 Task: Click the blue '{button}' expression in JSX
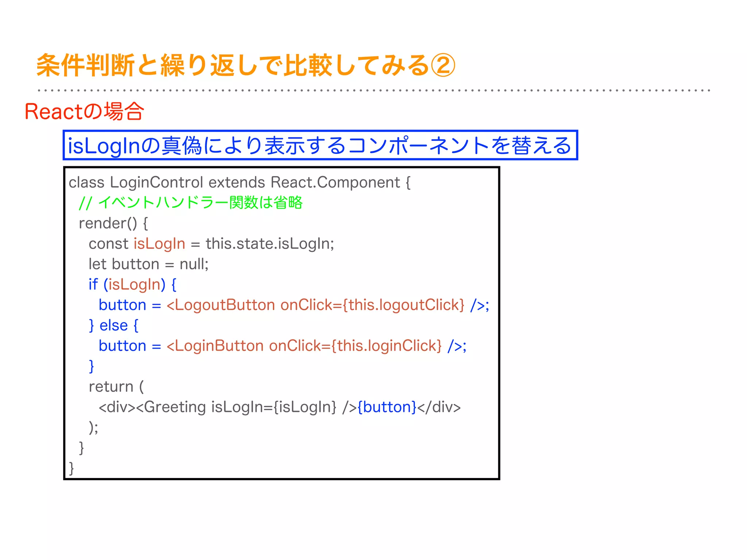(387, 407)
